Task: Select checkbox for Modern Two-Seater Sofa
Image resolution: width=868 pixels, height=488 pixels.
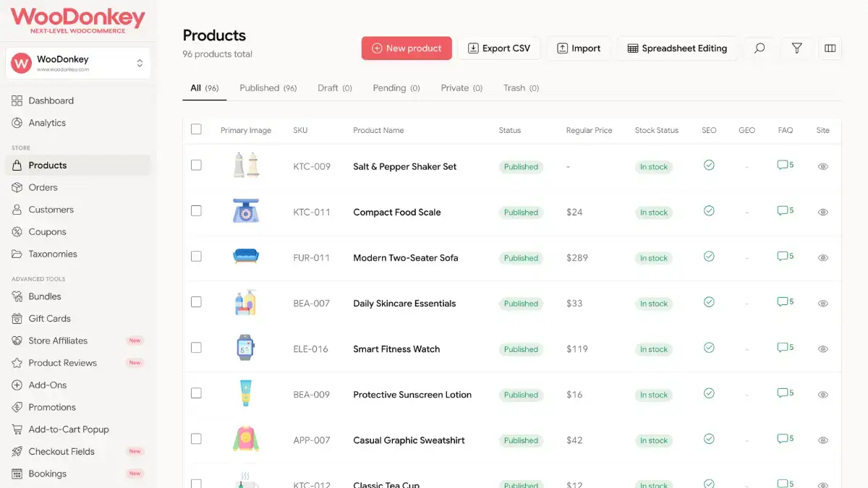Action: [x=196, y=256]
